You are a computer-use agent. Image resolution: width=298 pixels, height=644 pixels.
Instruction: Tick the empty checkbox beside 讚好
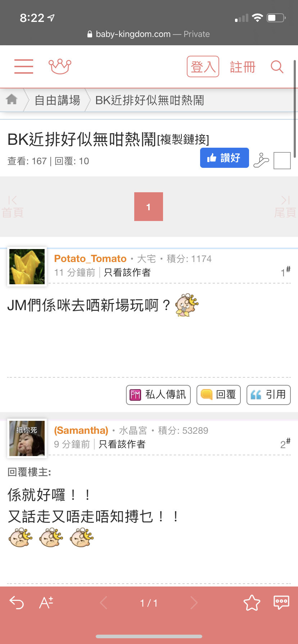pos(282,161)
